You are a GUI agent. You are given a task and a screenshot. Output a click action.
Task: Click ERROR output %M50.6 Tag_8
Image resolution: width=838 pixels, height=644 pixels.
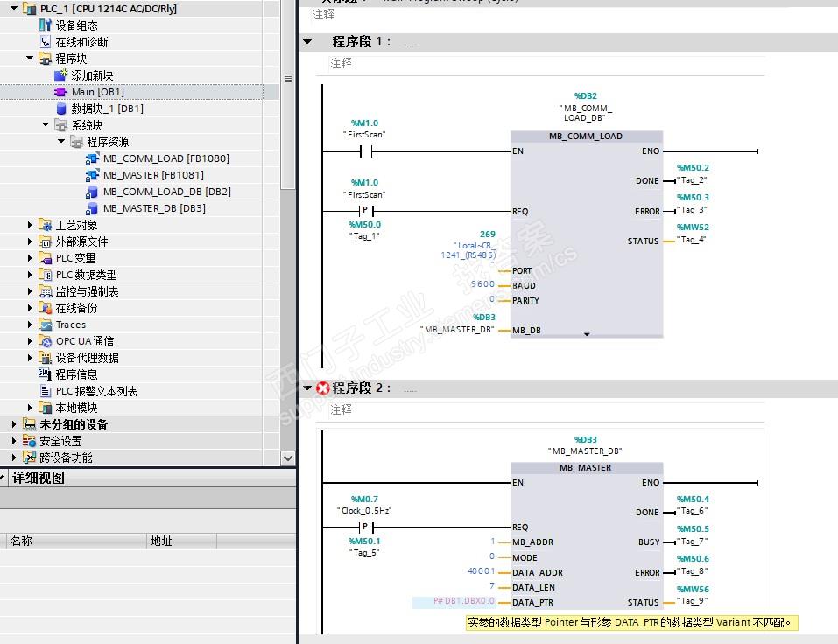(693, 565)
